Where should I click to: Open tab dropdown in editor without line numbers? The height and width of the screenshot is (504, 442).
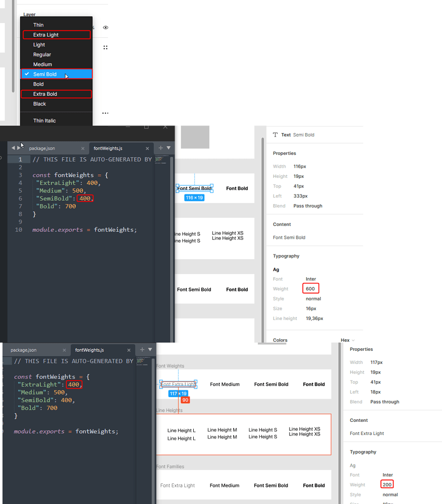click(150, 349)
